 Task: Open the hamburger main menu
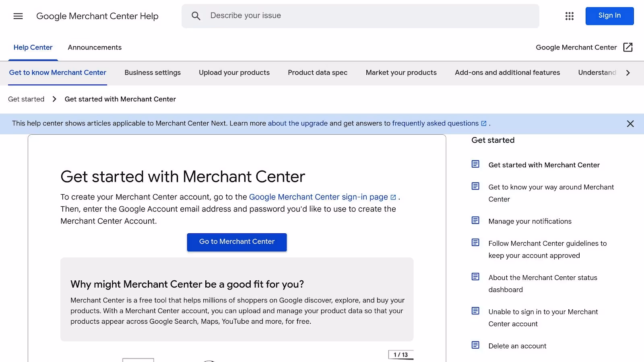18,16
